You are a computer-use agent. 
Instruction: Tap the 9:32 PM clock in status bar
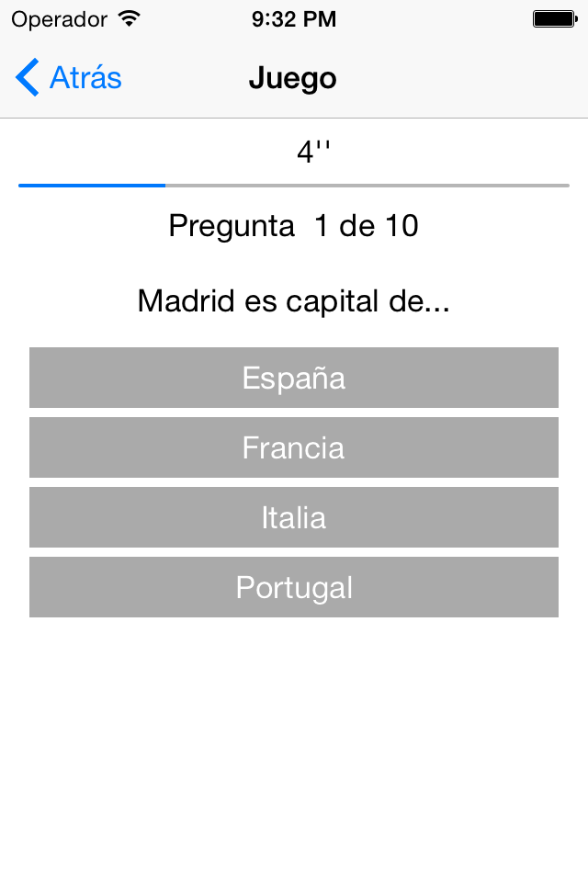pyautogui.click(x=294, y=19)
